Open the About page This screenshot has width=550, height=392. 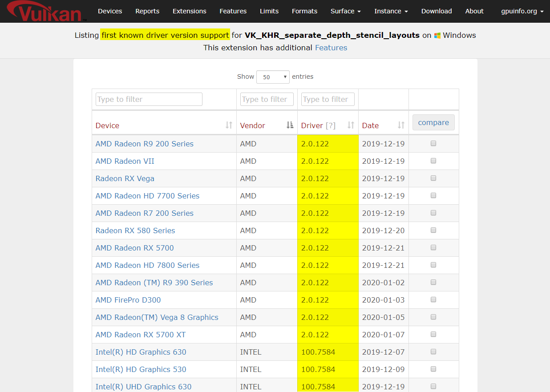point(474,11)
